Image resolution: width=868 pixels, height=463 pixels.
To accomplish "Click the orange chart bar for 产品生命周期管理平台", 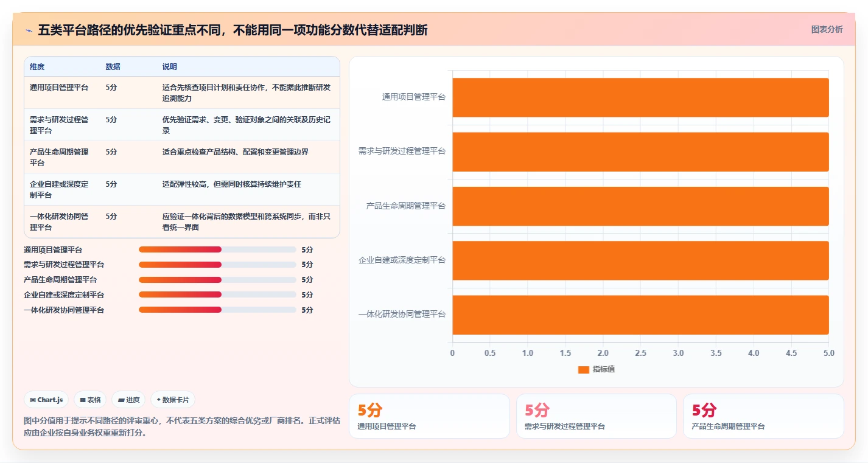I will 640,206.
